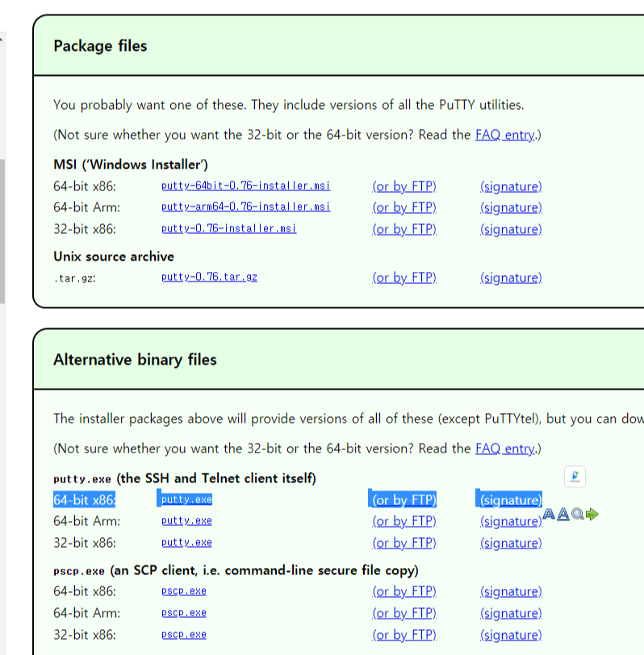Open the FTP link for the 32-bit x86 MSI installer
This screenshot has height=655, width=644.
point(404,229)
